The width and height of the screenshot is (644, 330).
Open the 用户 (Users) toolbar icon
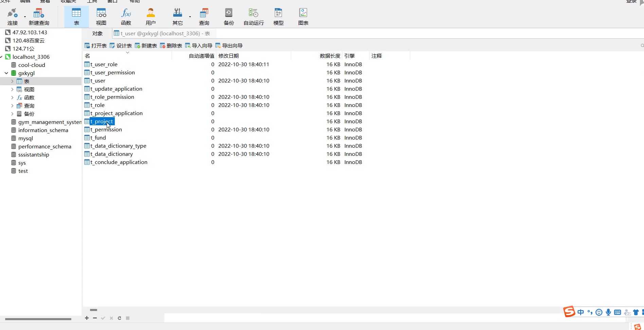pyautogui.click(x=150, y=17)
